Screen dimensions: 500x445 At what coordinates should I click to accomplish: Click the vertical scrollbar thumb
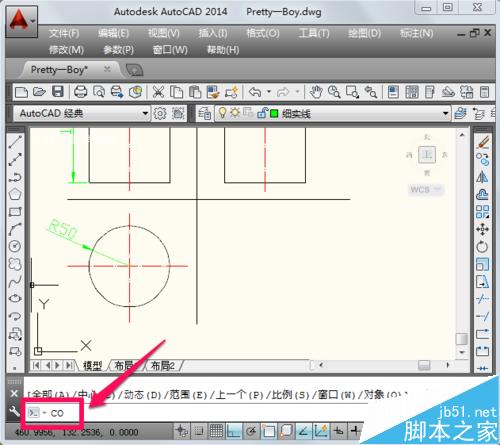(x=461, y=339)
